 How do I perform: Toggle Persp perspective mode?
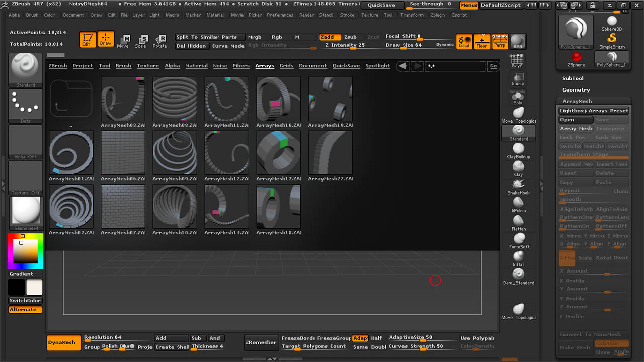[x=500, y=41]
